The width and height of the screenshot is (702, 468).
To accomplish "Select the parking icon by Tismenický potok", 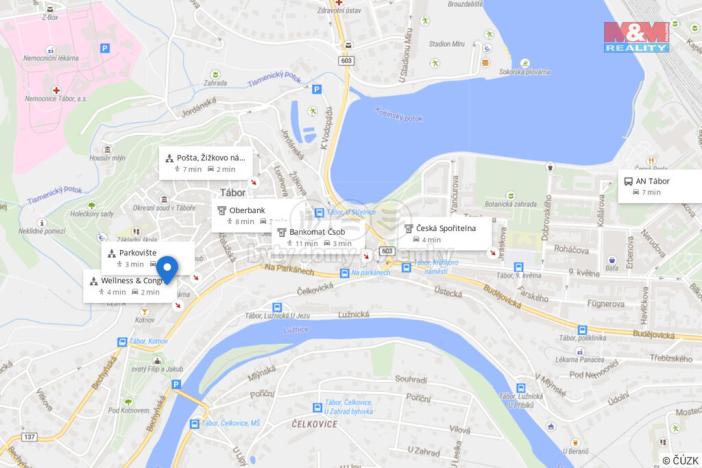I will 317,90.
